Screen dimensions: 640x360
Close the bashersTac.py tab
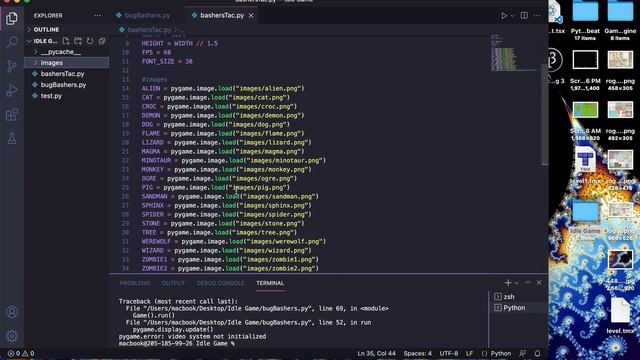(251, 16)
